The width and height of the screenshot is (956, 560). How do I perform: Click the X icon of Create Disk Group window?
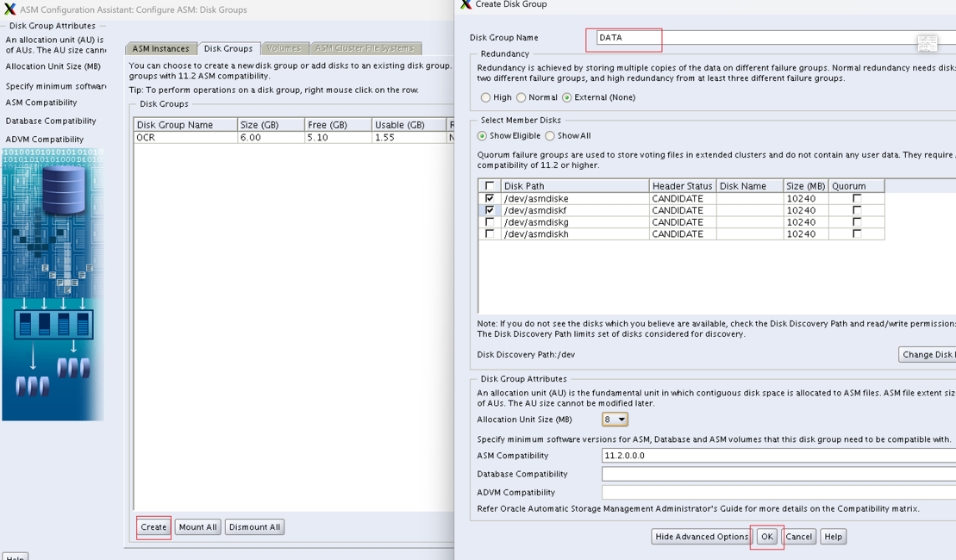coord(466,4)
